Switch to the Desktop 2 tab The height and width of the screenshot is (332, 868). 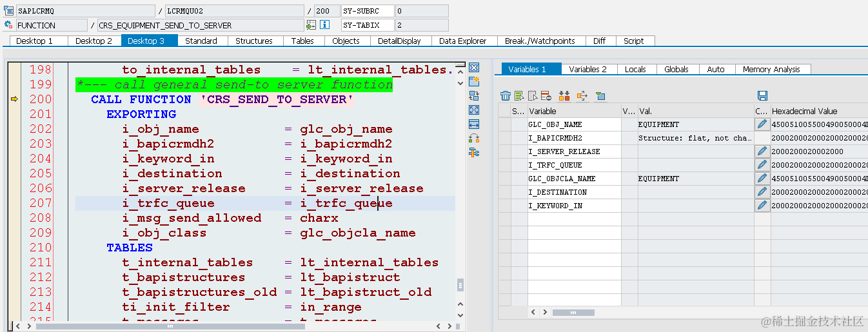coord(94,41)
